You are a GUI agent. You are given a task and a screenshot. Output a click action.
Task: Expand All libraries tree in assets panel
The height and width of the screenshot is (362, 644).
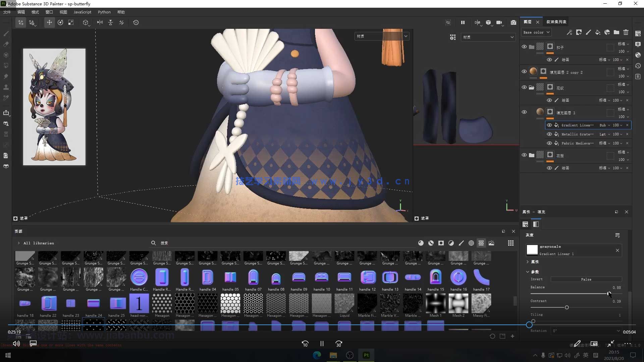click(x=18, y=243)
